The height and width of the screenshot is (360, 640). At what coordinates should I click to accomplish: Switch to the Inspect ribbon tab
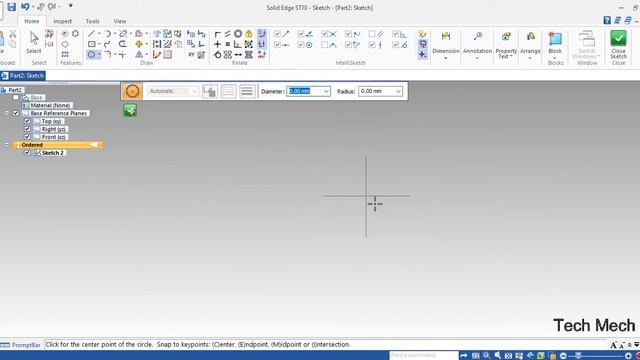click(x=62, y=21)
